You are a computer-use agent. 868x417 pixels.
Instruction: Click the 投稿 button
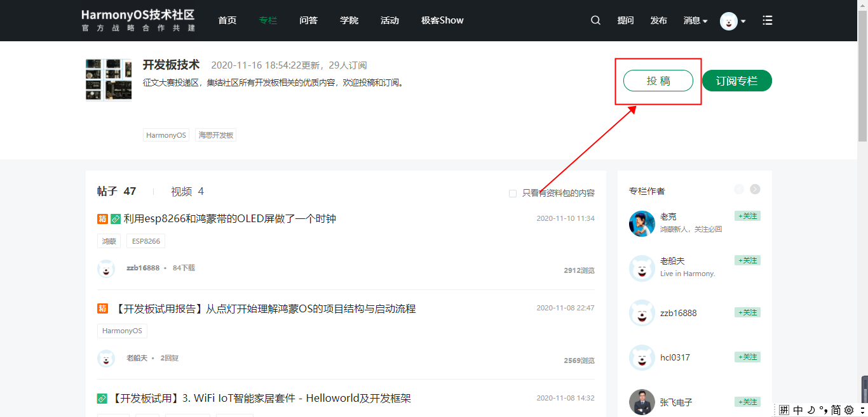(658, 81)
